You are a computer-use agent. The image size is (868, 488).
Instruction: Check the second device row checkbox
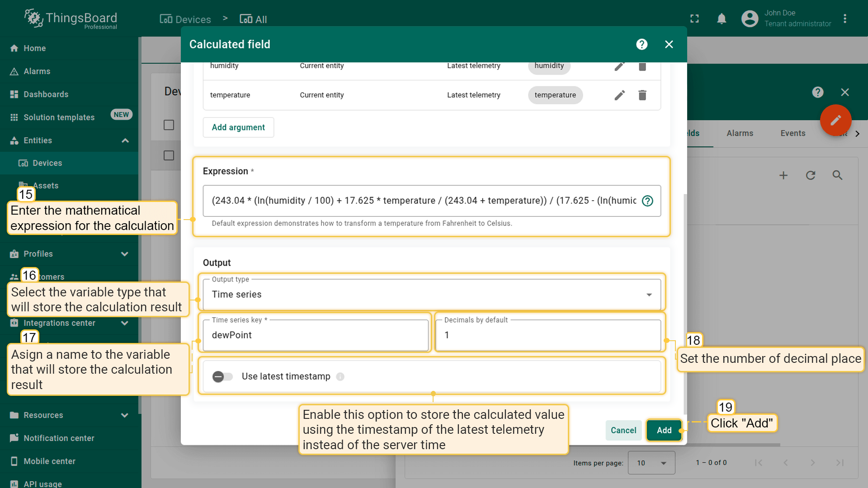[169, 155]
